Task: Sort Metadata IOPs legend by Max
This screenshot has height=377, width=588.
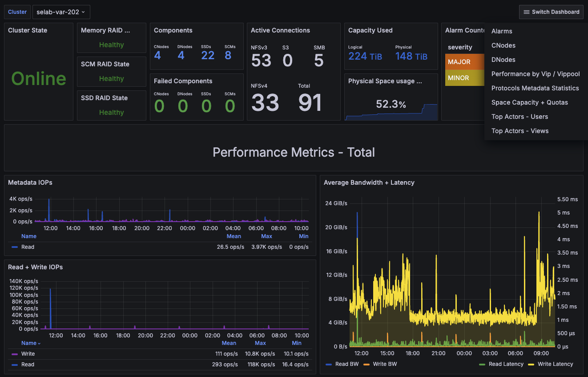Action: (x=266, y=236)
